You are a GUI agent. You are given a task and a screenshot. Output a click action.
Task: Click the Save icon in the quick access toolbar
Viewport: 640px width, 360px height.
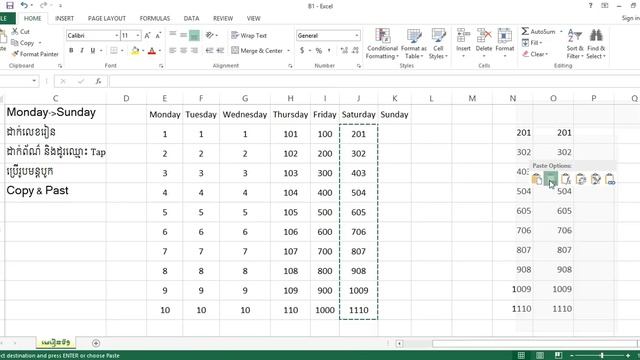tap(9, 5)
